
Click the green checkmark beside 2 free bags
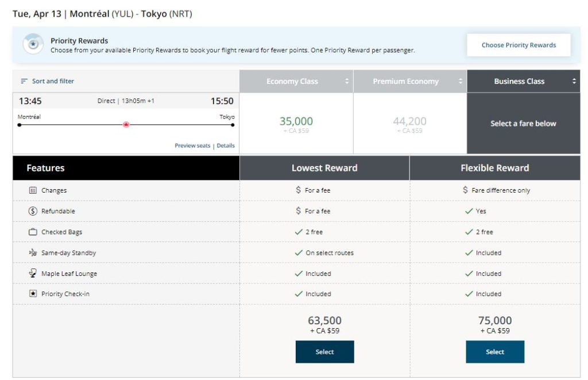coord(298,232)
